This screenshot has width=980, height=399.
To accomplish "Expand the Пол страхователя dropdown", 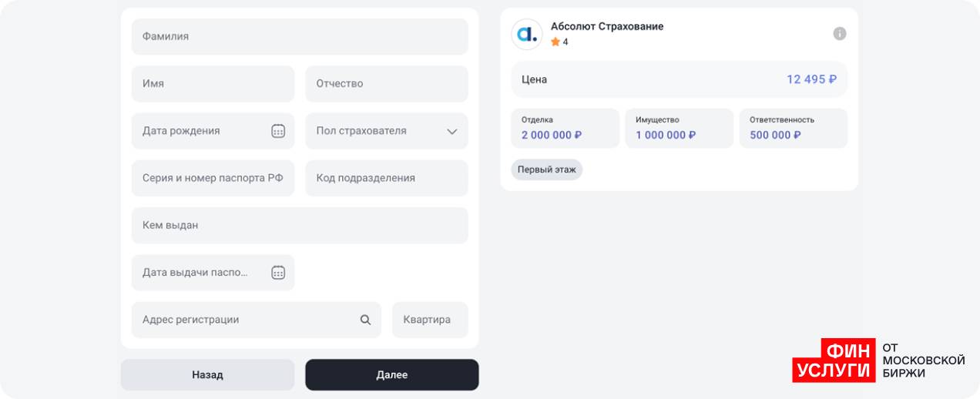I will click(386, 131).
